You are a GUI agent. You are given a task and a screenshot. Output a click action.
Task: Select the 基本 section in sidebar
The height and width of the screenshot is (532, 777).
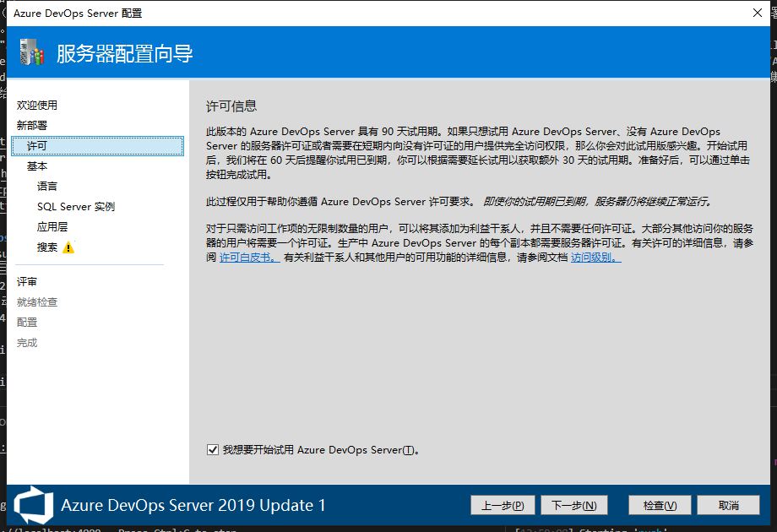click(x=37, y=166)
